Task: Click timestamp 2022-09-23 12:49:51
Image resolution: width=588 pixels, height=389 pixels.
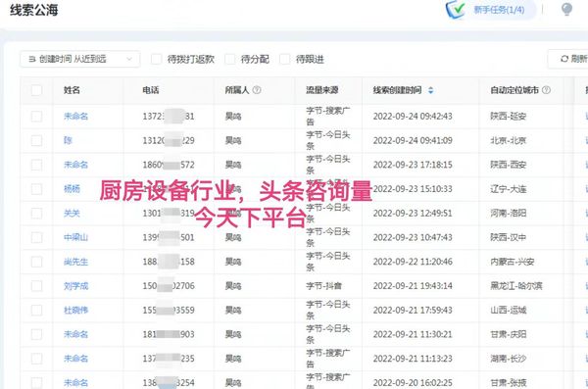Action: pyautogui.click(x=413, y=213)
